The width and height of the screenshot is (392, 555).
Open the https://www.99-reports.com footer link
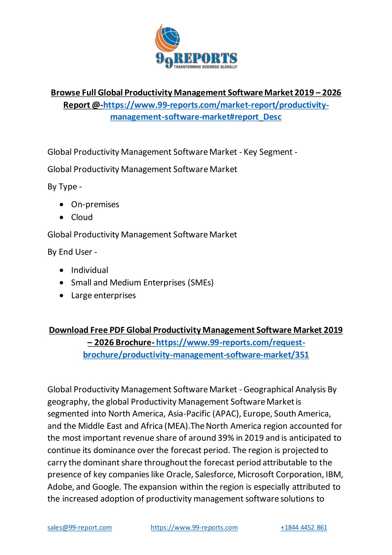tap(194, 527)
